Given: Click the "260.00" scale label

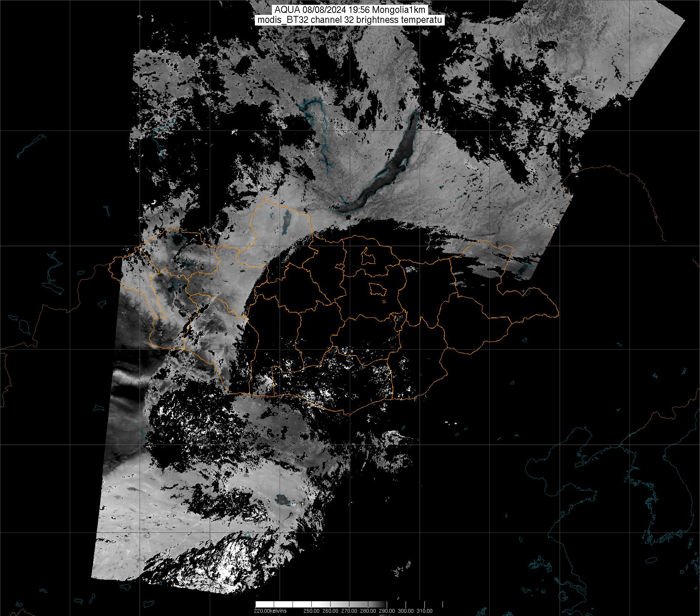Looking at the screenshot, I should (x=330, y=611).
